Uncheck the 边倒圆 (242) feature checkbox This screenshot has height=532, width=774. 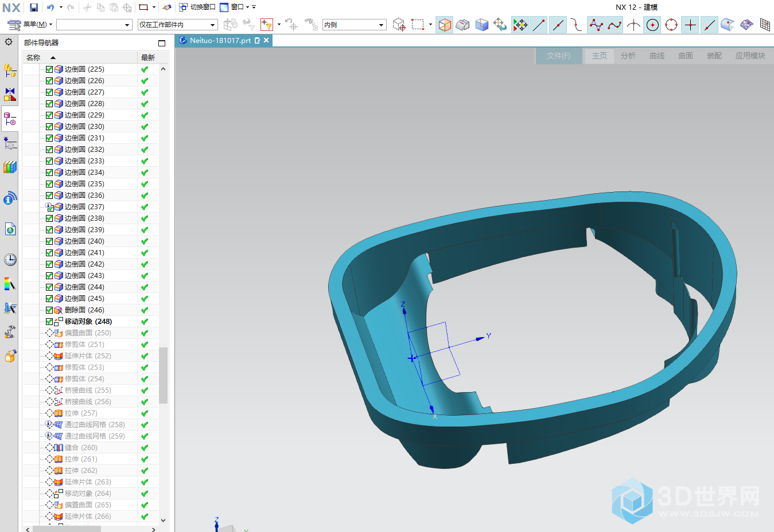pos(49,264)
